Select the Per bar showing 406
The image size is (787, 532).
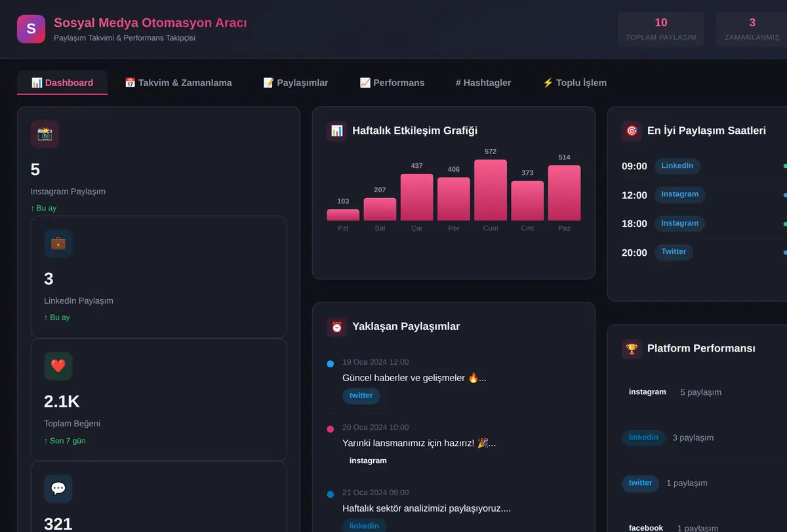[x=454, y=199]
